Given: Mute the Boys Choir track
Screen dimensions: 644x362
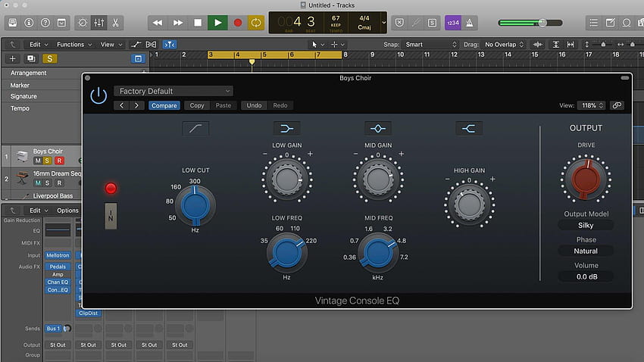Looking at the screenshot, I should click(x=38, y=161).
